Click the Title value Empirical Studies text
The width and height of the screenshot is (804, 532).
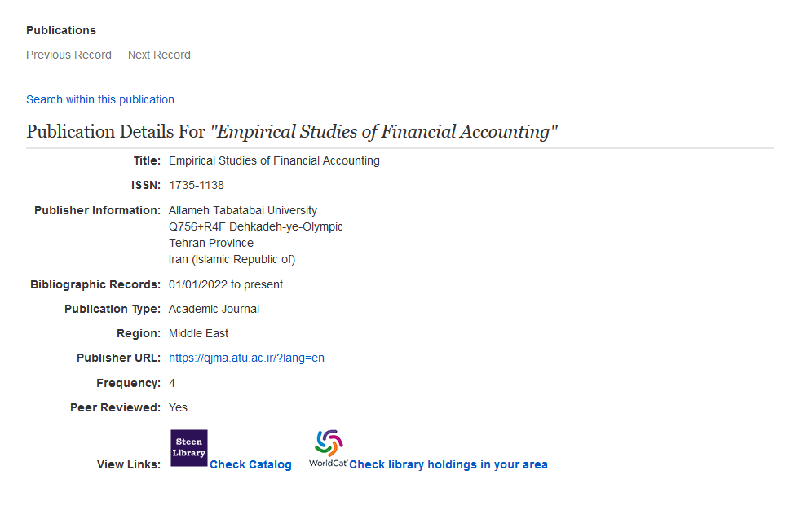274,160
